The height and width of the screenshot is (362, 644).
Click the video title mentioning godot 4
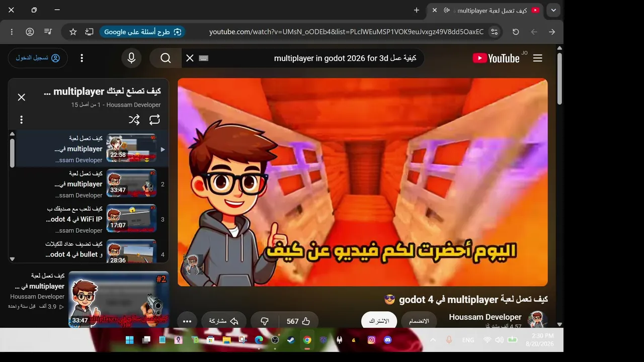[466, 300]
